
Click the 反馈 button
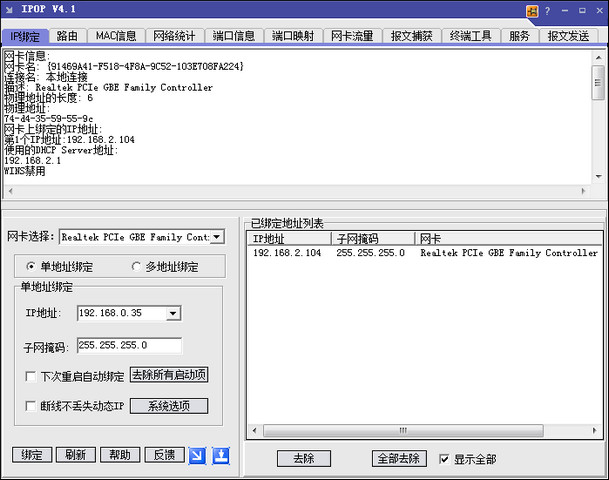point(164,455)
